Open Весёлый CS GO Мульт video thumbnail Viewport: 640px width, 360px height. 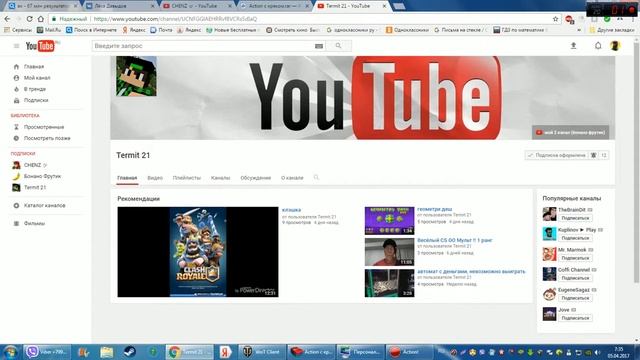tap(389, 252)
